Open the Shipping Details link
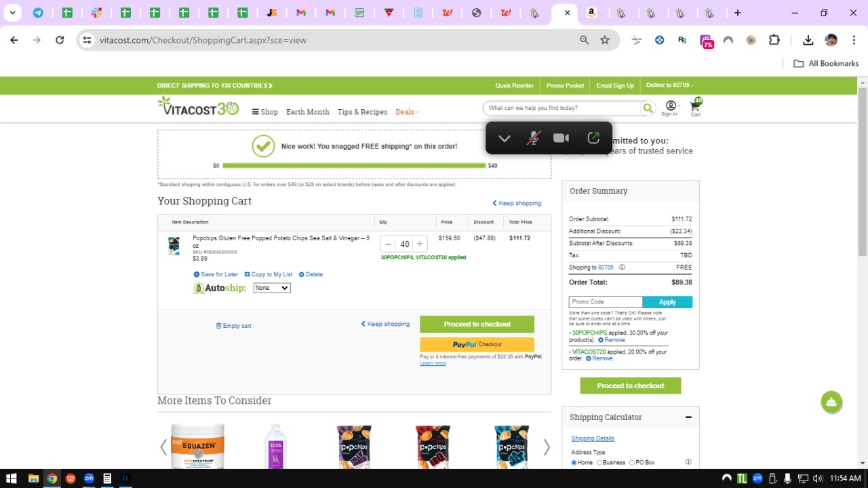 592,438
